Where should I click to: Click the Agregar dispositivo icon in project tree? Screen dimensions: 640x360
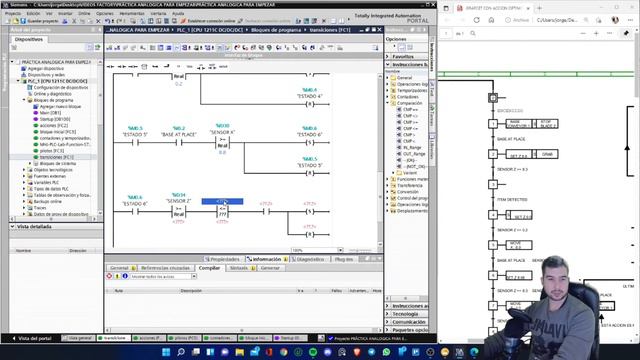(x=24, y=69)
